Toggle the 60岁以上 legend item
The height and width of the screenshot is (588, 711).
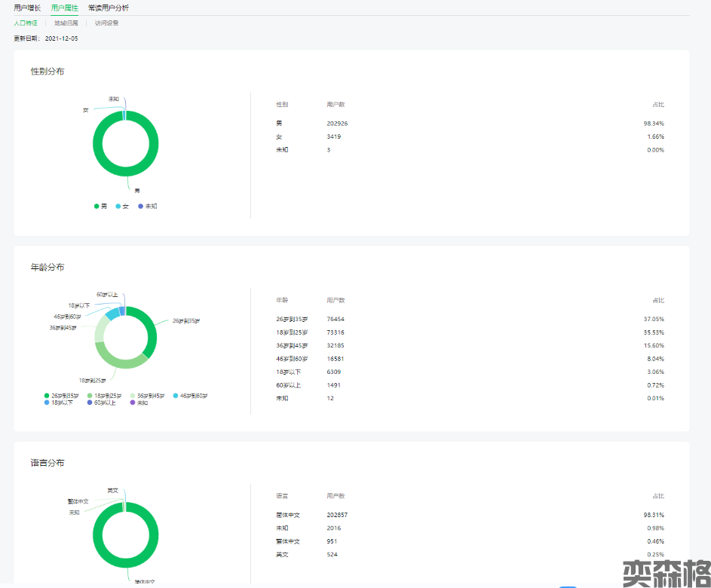pyautogui.click(x=102, y=403)
